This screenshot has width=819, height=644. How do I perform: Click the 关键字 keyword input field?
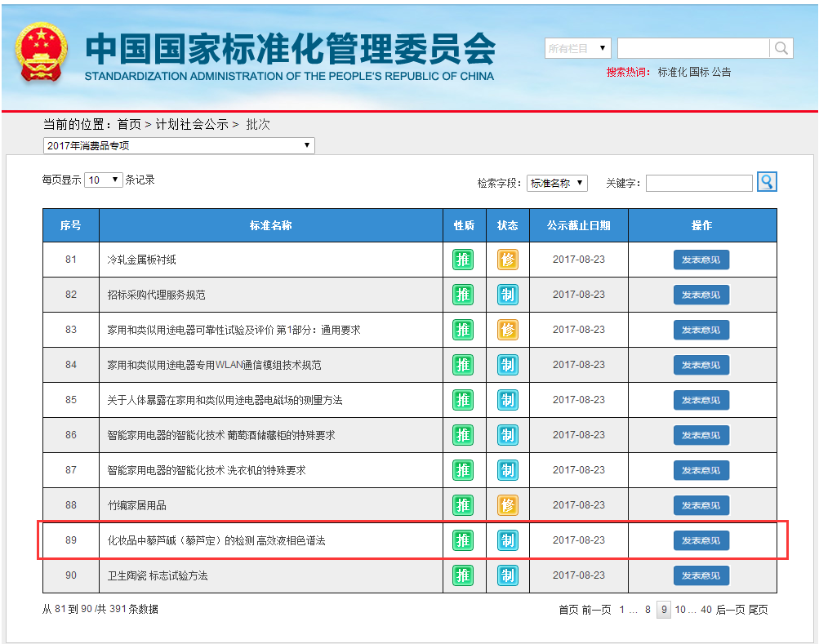[x=698, y=183]
